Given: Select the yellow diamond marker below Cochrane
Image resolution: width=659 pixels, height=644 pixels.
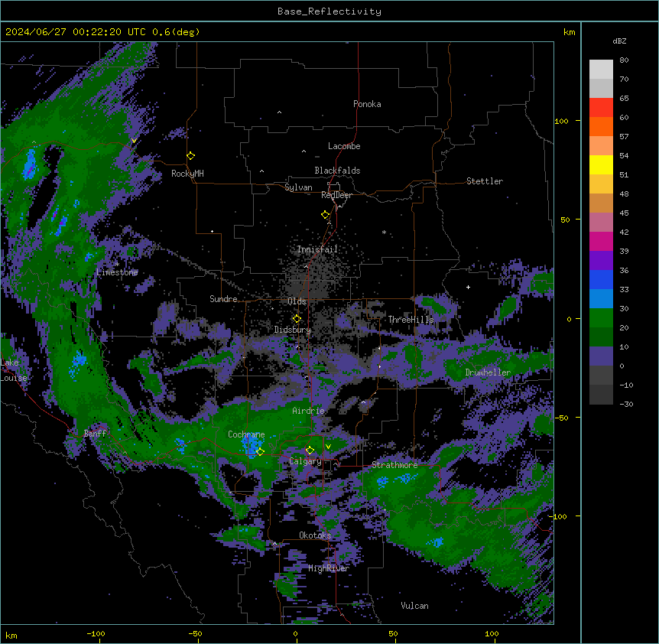Looking at the screenshot, I should 260,452.
